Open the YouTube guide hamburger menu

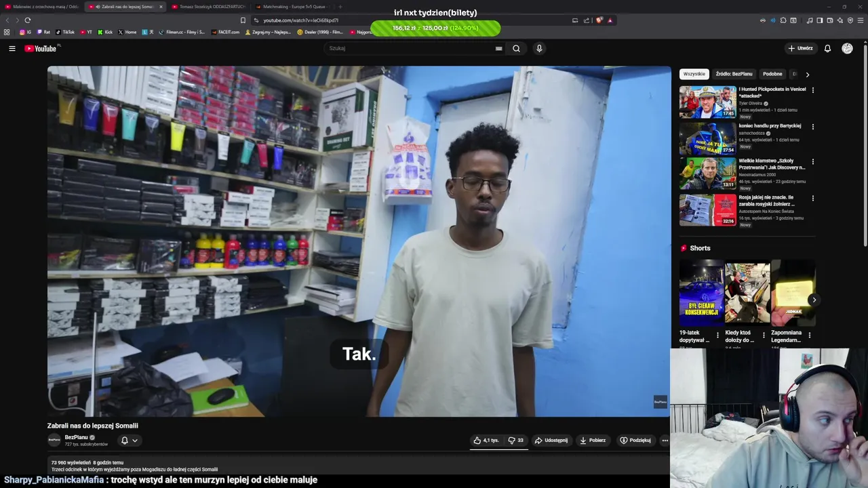coord(12,48)
